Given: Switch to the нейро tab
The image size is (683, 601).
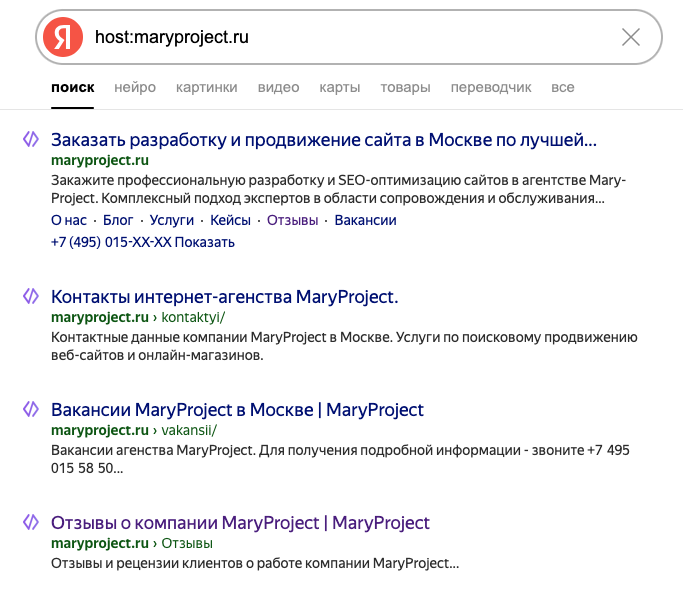Looking at the screenshot, I should 135,87.
